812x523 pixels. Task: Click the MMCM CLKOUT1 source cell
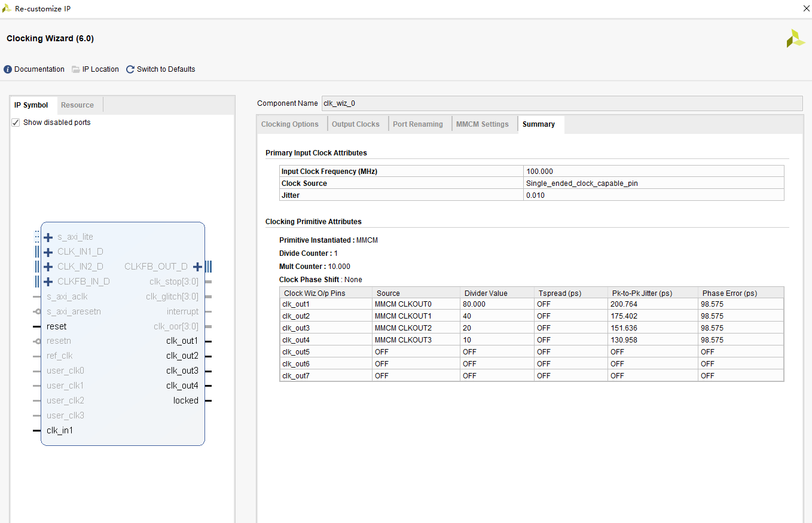(x=416, y=316)
